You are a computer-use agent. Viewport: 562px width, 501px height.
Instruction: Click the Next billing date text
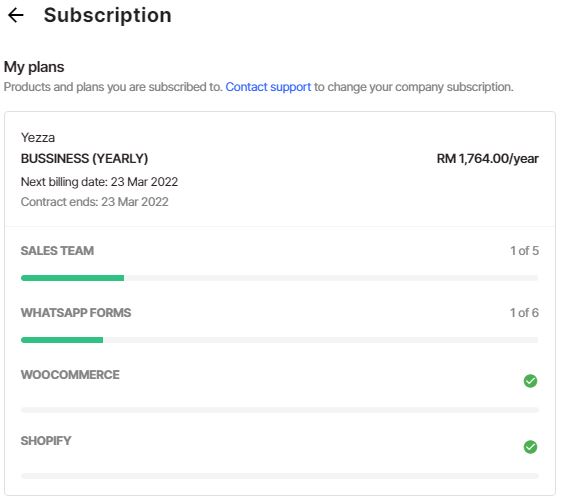point(100,183)
